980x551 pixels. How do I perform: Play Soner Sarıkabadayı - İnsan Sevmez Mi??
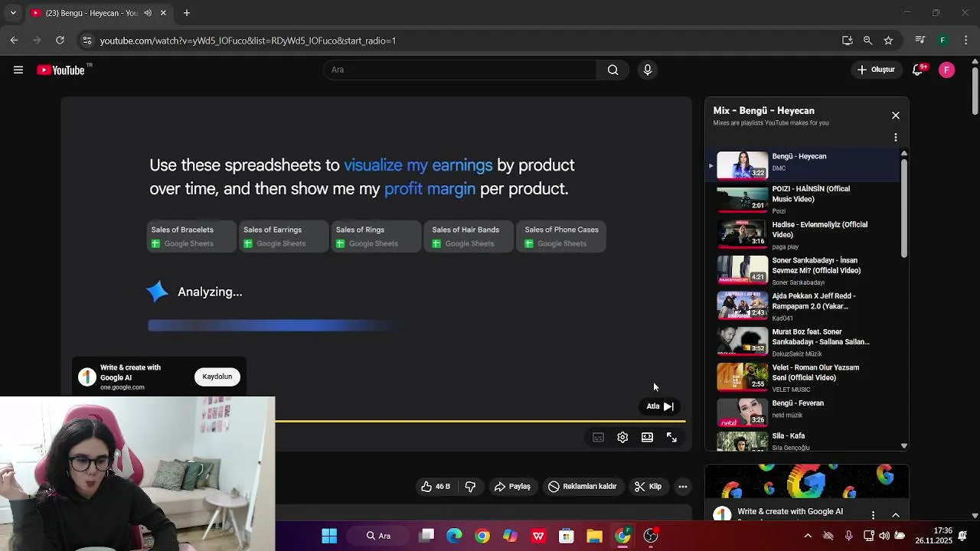click(802, 271)
